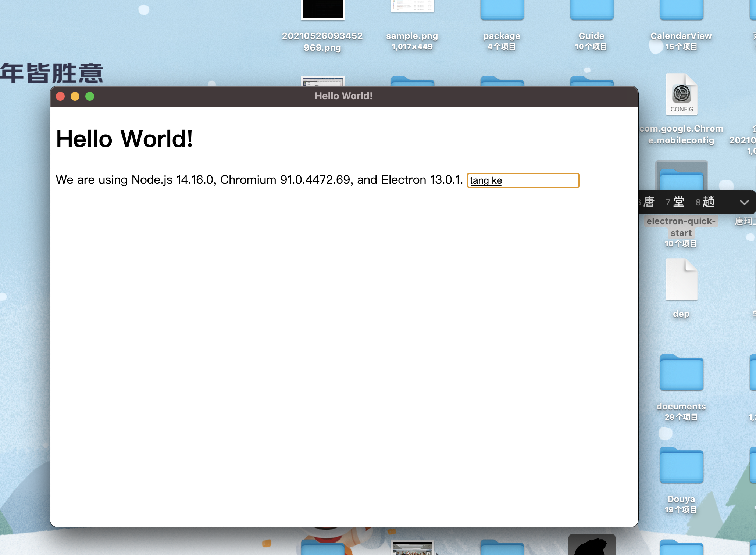The height and width of the screenshot is (555, 756).
Task: Open the documents folder
Action: coord(681,372)
